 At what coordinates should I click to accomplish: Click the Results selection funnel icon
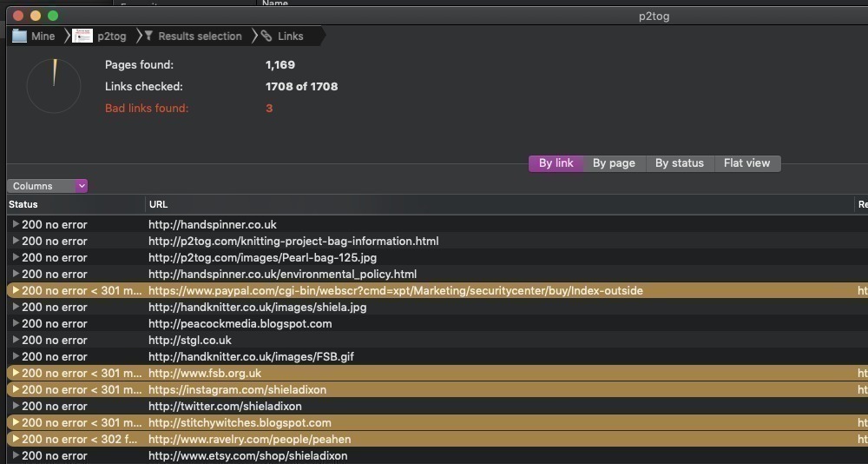tap(148, 36)
